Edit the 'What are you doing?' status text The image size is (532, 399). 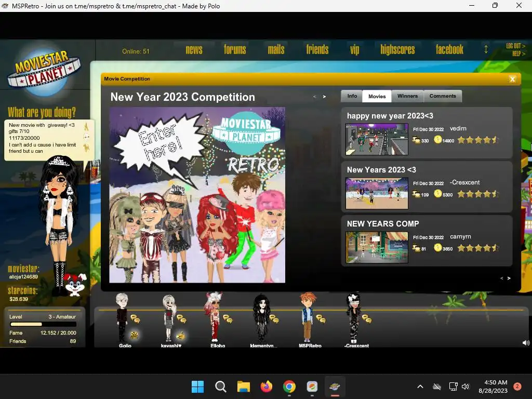42,138
